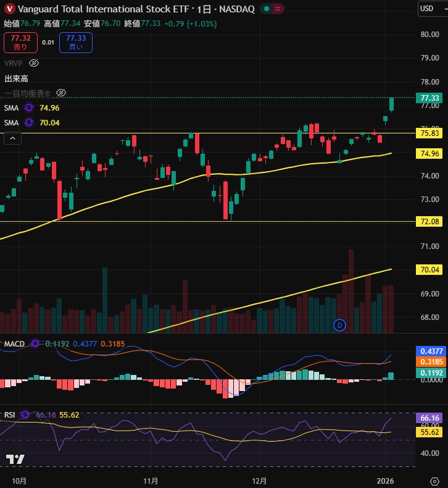The width and height of the screenshot is (448, 488).
Task: Click the blue D dividend marker
Action: pyautogui.click(x=339, y=324)
